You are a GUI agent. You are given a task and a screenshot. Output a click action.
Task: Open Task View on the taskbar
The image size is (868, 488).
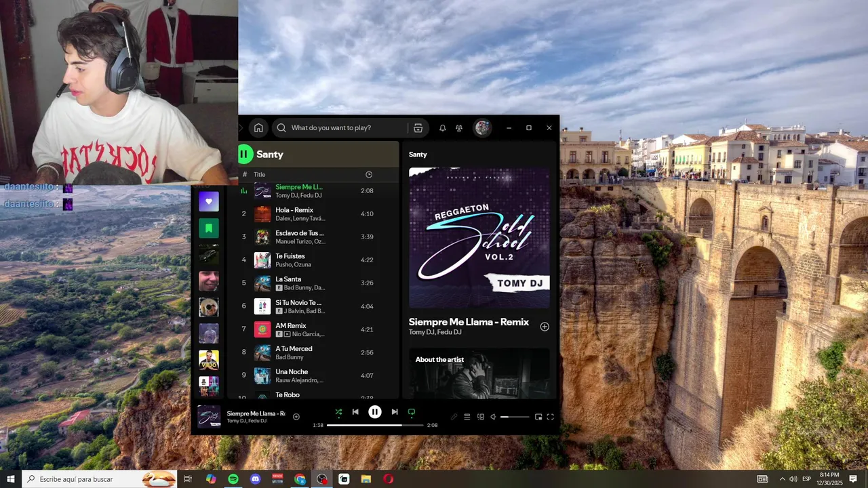189,479
